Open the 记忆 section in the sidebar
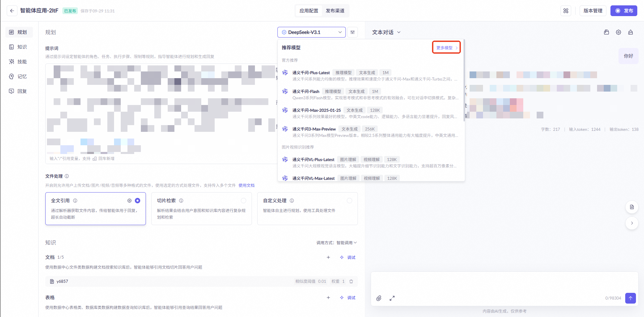This screenshot has height=317, width=644. click(19, 76)
